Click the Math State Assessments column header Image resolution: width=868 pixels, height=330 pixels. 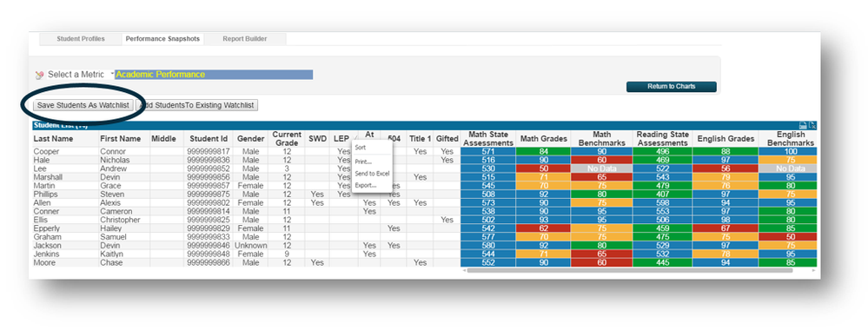pyautogui.click(x=487, y=138)
